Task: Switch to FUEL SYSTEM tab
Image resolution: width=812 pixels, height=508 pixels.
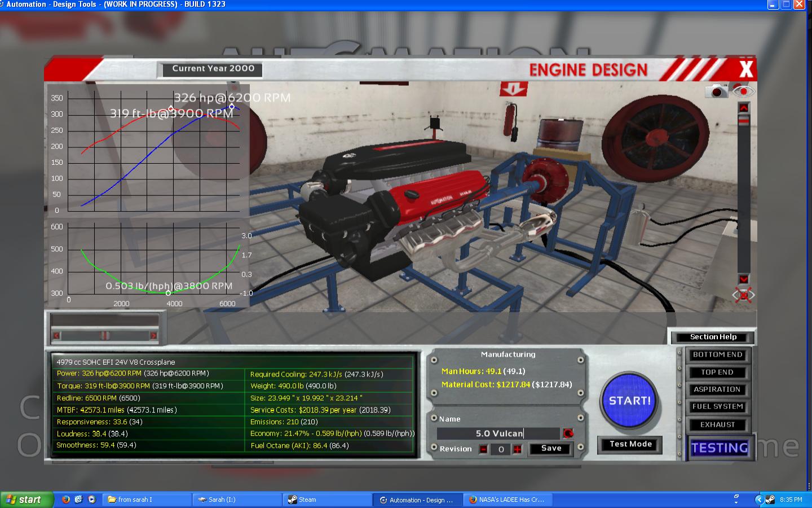Action: [717, 406]
